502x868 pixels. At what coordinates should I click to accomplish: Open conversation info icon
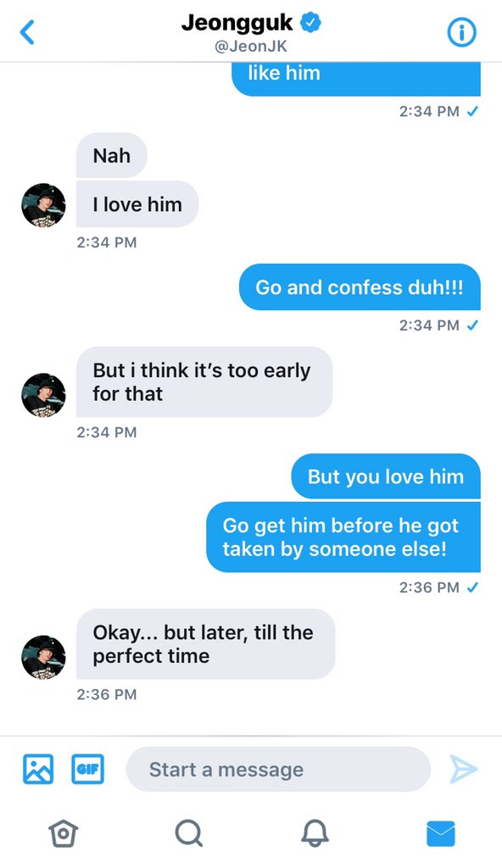click(461, 33)
